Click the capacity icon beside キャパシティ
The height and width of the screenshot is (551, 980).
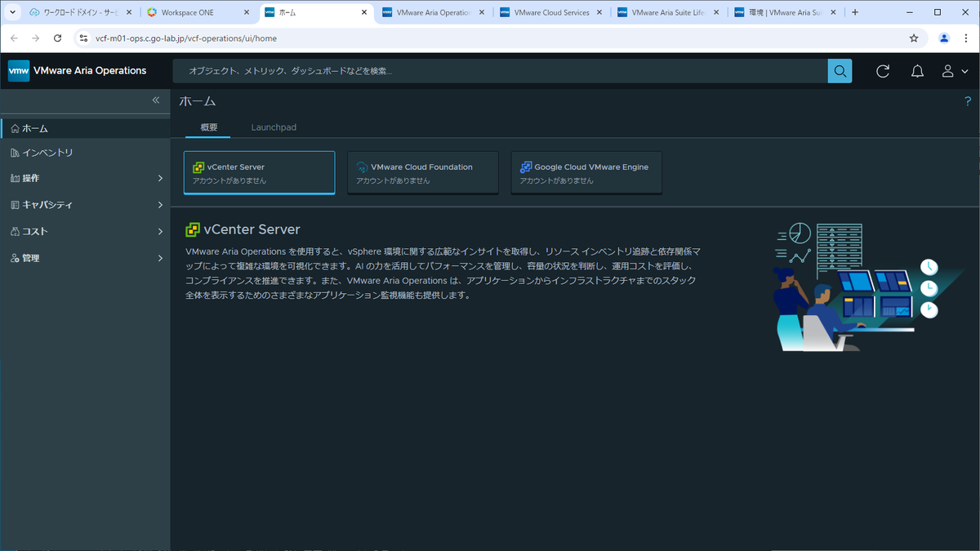[x=15, y=205]
